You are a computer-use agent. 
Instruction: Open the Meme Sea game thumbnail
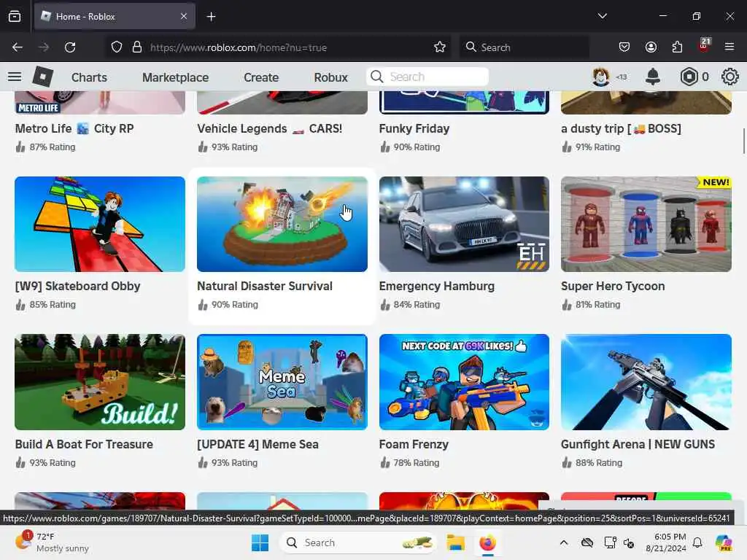pyautogui.click(x=282, y=382)
